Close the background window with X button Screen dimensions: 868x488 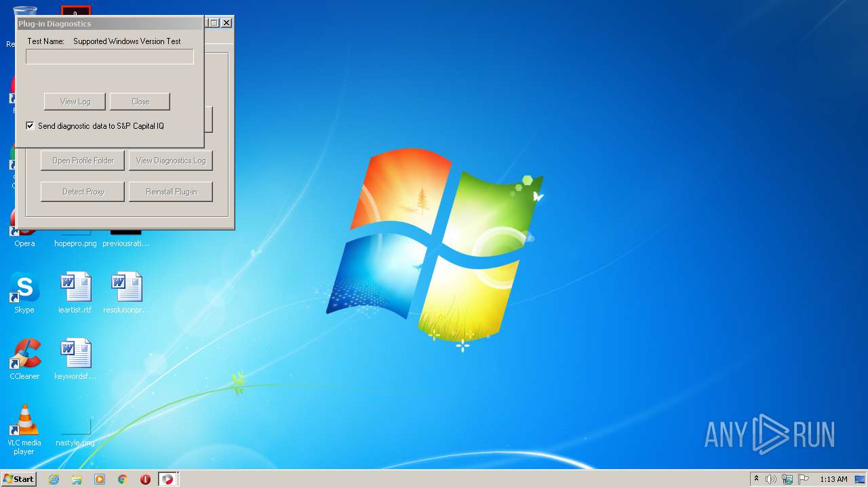(x=226, y=22)
